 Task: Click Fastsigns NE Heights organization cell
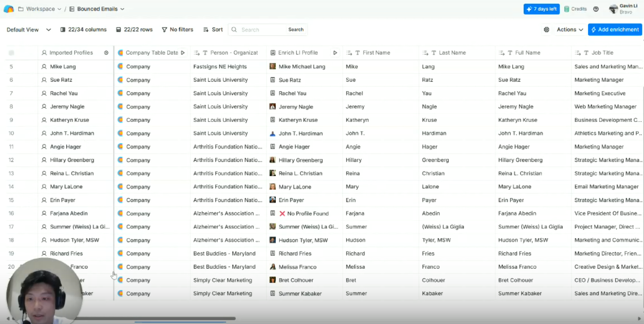(x=228, y=66)
